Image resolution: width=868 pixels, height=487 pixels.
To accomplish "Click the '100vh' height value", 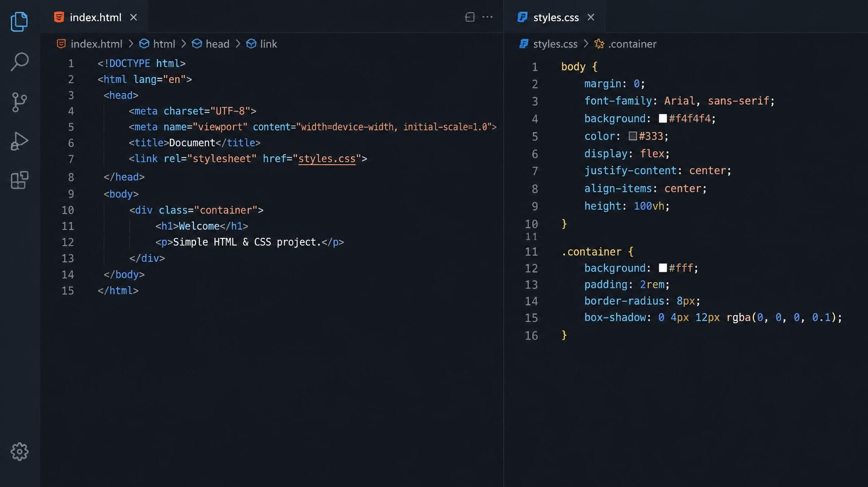I will [x=649, y=206].
